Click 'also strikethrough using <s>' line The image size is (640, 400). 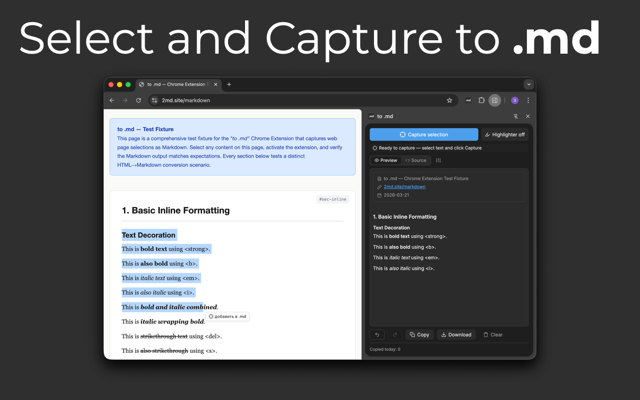(x=169, y=351)
